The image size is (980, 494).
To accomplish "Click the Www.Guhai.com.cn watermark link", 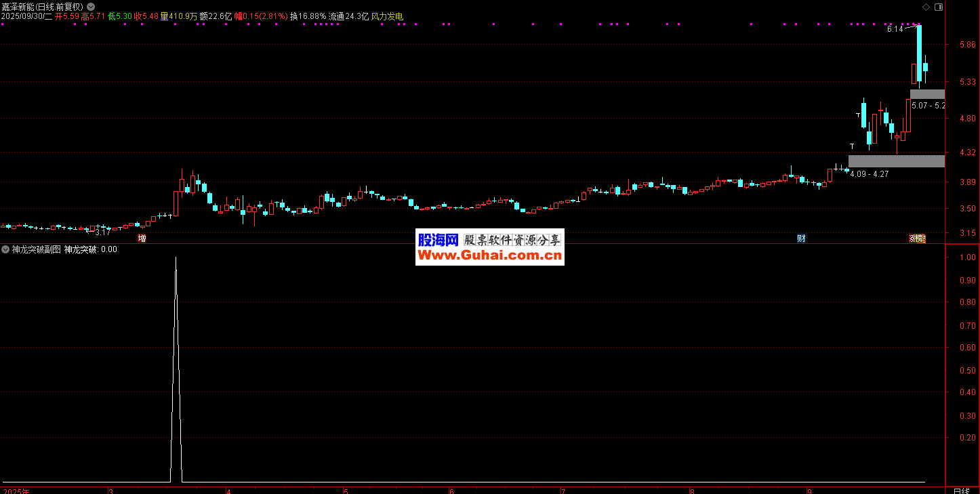I will pyautogui.click(x=489, y=255).
